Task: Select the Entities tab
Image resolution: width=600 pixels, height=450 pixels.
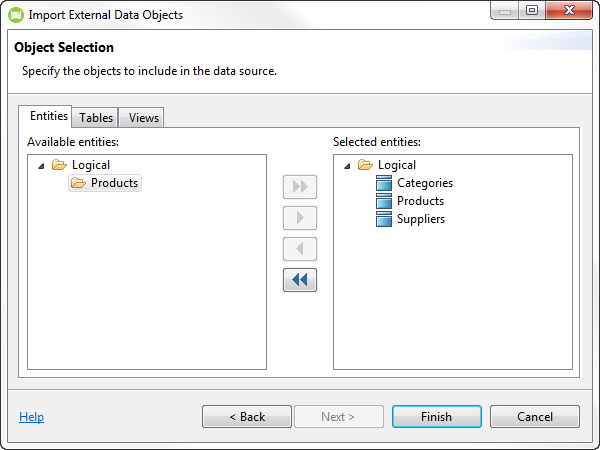Action: [x=49, y=116]
